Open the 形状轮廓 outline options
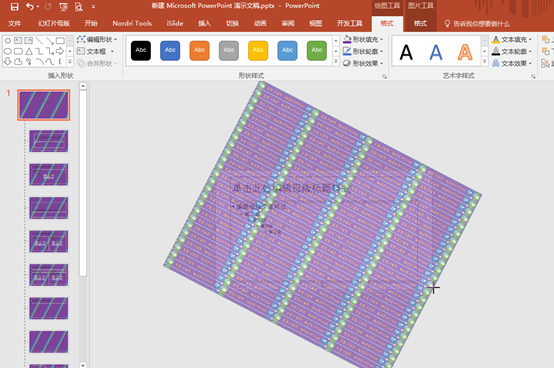The width and height of the screenshot is (554, 368). pos(363,52)
